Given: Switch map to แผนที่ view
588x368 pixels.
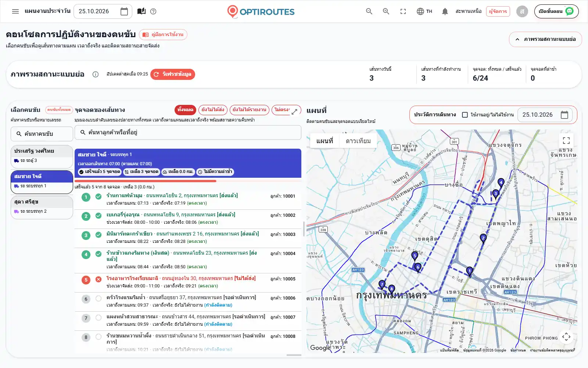Looking at the screenshot, I should 325,141.
